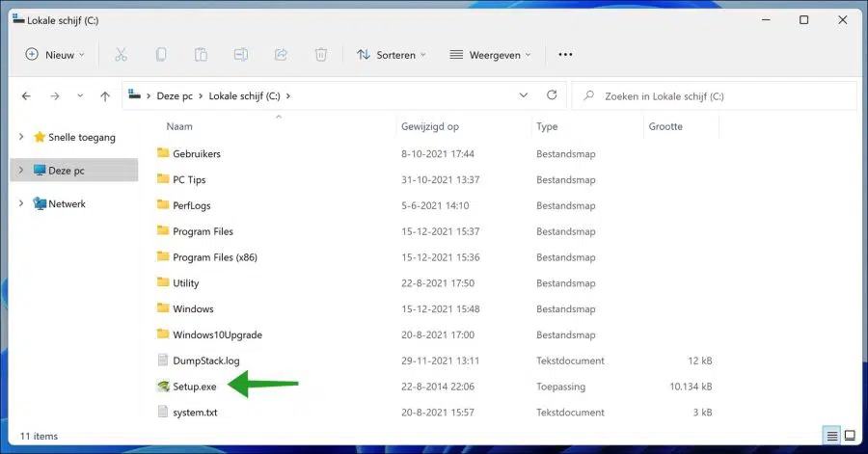Click the Deze pc monitor icon

click(x=40, y=171)
